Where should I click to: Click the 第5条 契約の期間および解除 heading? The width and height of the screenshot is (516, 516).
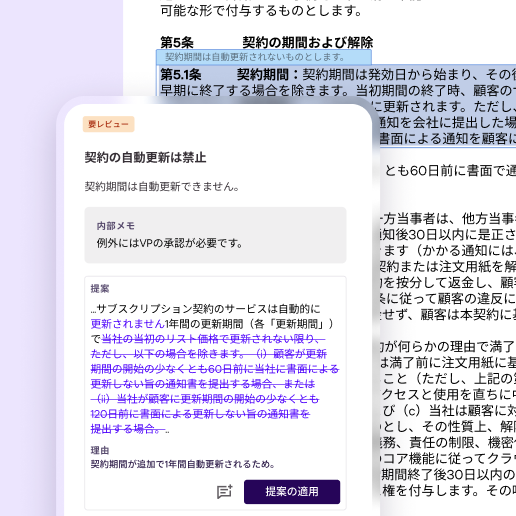click(266, 42)
